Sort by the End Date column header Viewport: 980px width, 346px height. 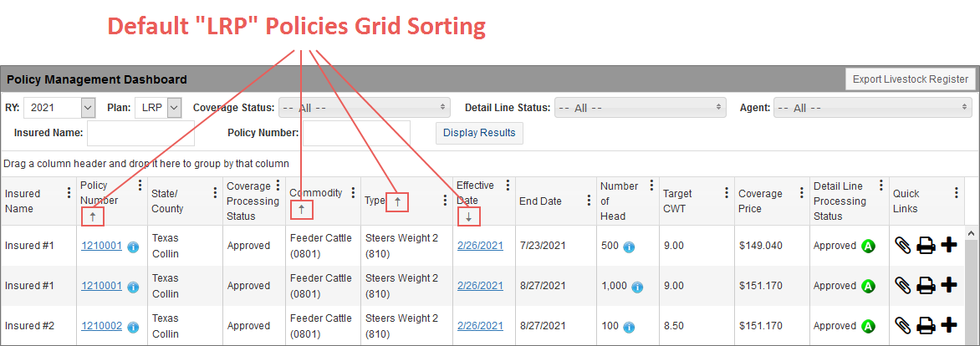pyautogui.click(x=540, y=201)
